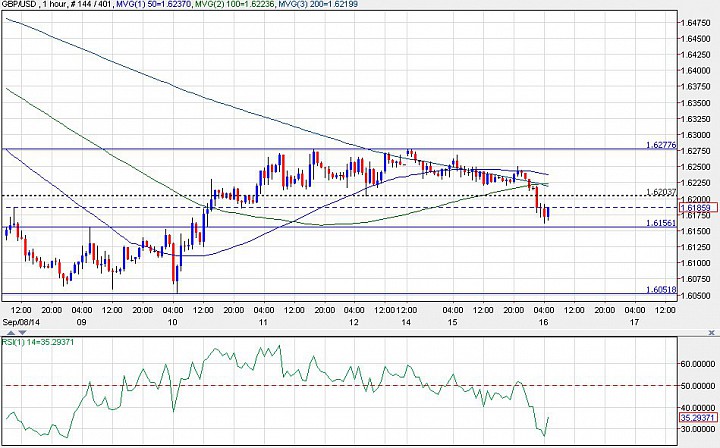Click the 1.62500 price axis label
Screen dimensions: 720x448
tap(696, 167)
